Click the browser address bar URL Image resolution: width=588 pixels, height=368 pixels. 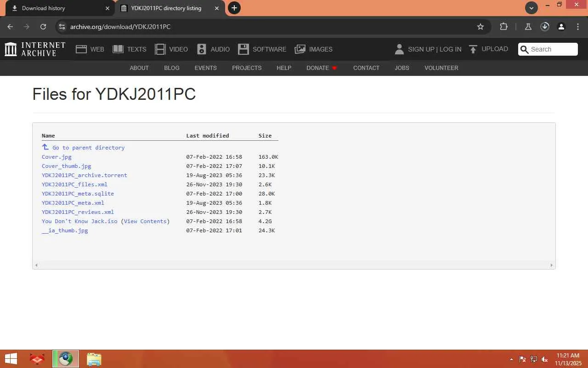120,27
